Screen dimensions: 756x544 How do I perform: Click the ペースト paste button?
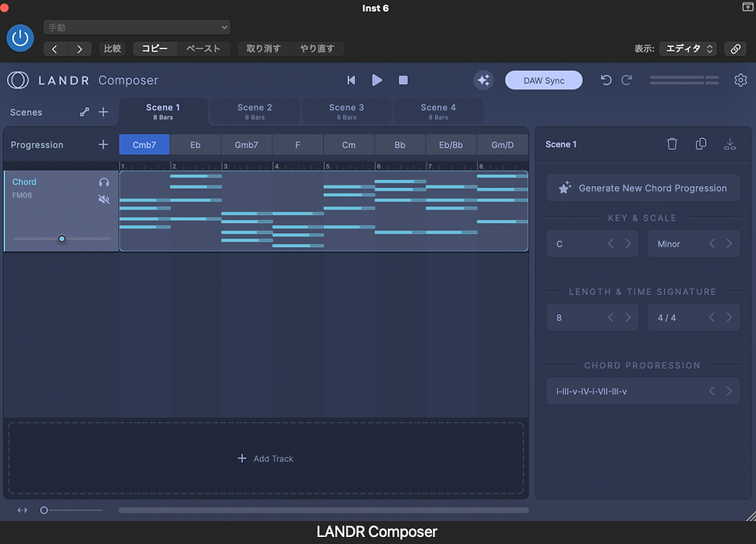(x=204, y=49)
